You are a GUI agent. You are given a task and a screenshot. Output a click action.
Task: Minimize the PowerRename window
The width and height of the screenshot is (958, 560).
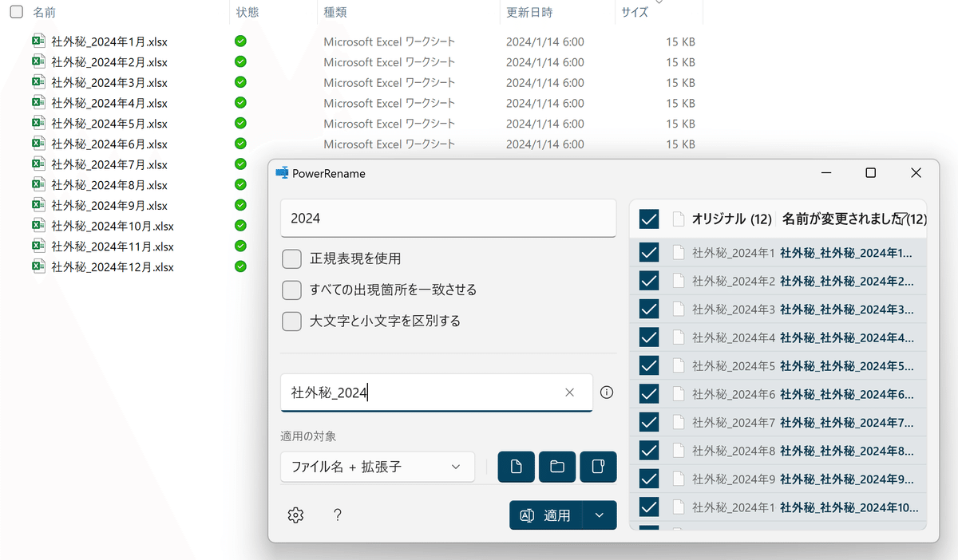coord(826,173)
